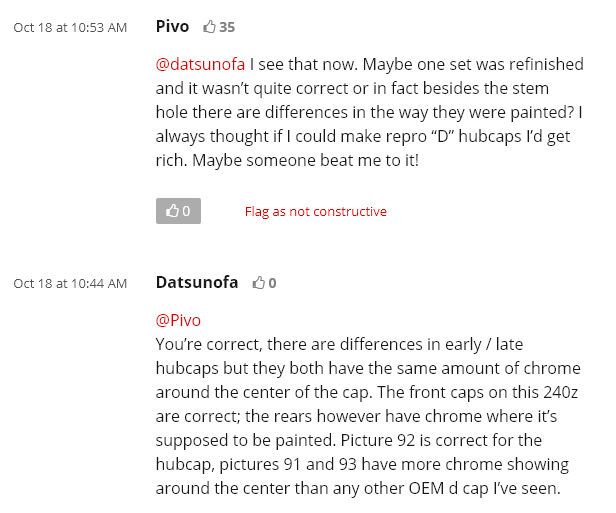
Task: Click the 0 likes count next to Datsunofa
Action: [272, 283]
